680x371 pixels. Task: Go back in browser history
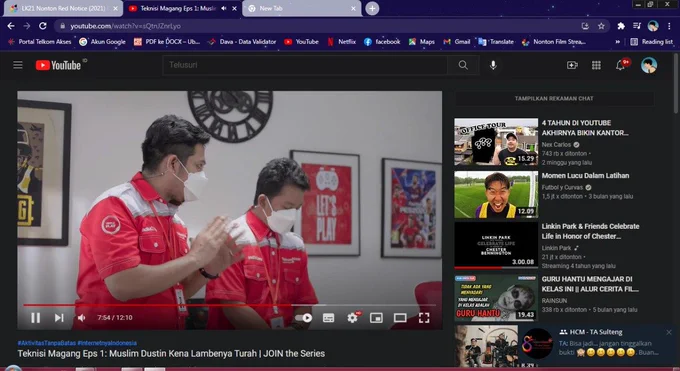[x=11, y=26]
